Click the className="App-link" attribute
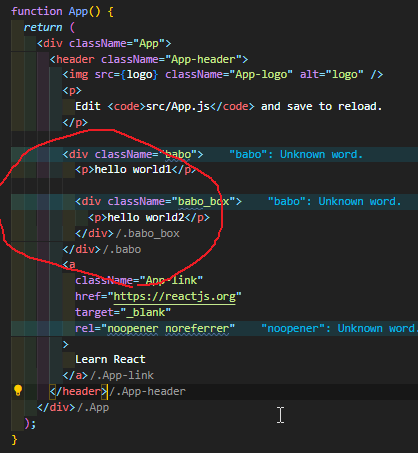Image resolution: width=418 pixels, height=453 pixels. [139, 280]
